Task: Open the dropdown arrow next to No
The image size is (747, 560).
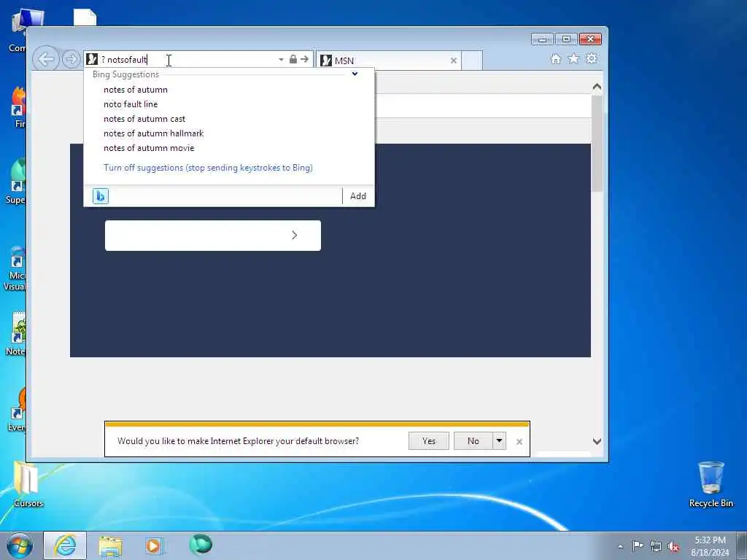Action: tap(499, 441)
